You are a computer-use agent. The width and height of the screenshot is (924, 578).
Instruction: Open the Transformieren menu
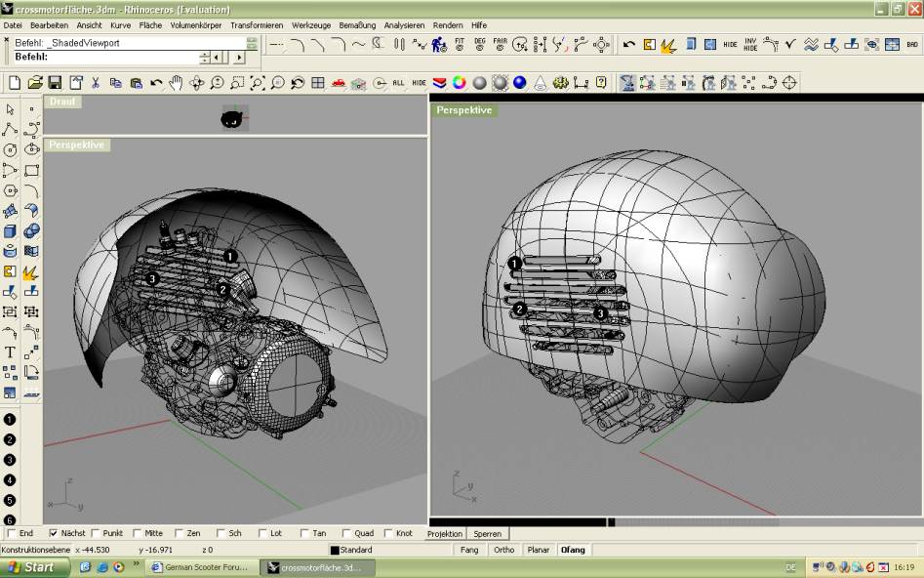pyautogui.click(x=257, y=24)
